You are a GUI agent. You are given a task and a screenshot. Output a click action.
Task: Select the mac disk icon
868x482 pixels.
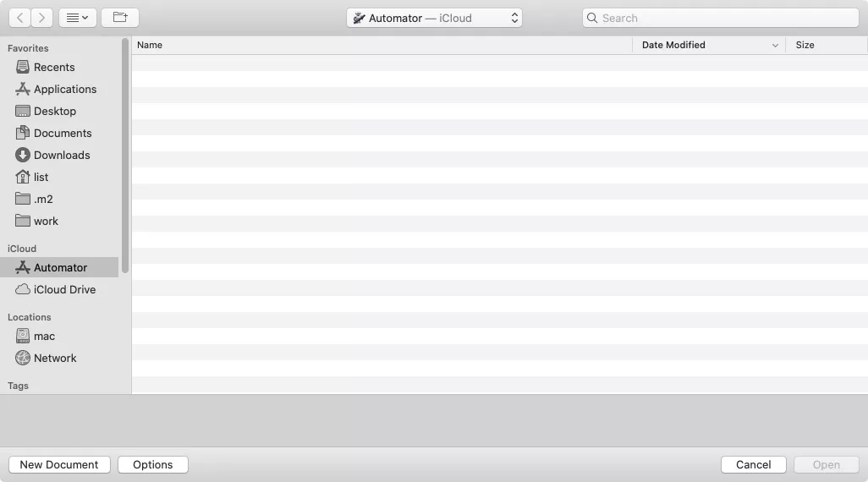(23, 336)
